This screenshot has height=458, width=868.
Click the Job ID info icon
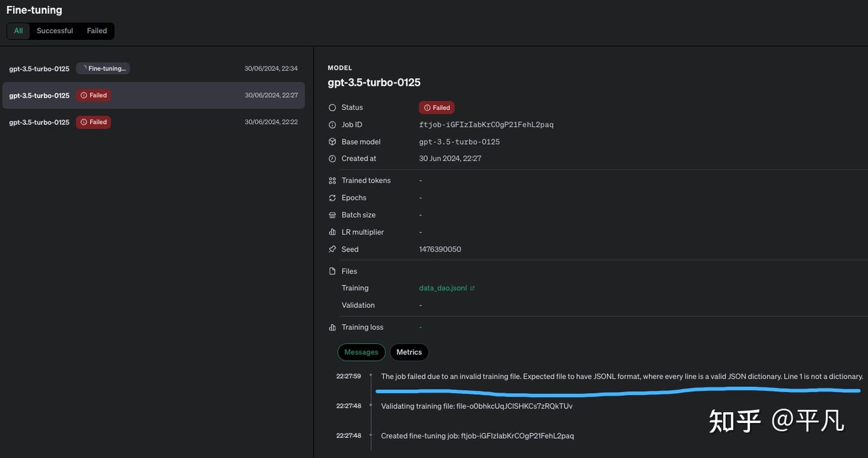332,125
